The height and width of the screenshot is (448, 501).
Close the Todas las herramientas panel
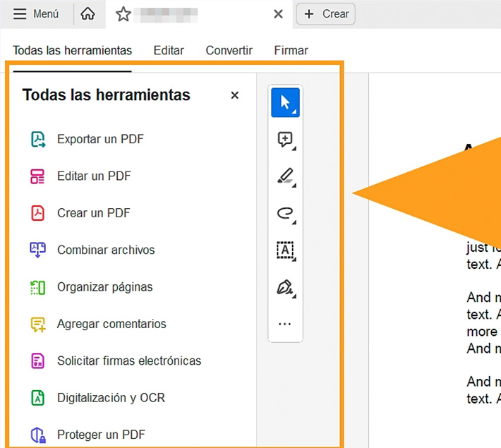tap(235, 95)
